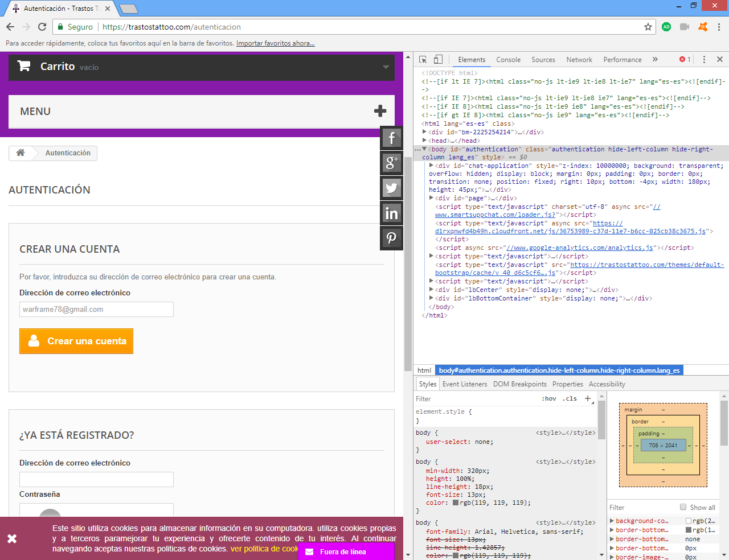Activate the DevTools inspect element picker
The image size is (729, 560).
(423, 59)
